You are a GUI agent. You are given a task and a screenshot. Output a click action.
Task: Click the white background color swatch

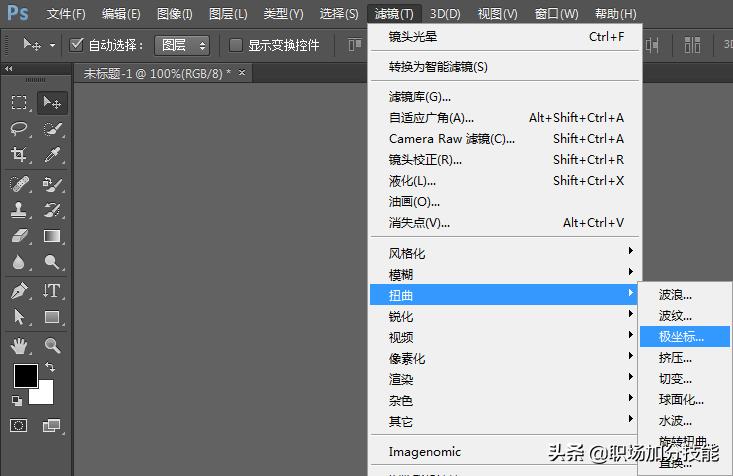click(46, 396)
